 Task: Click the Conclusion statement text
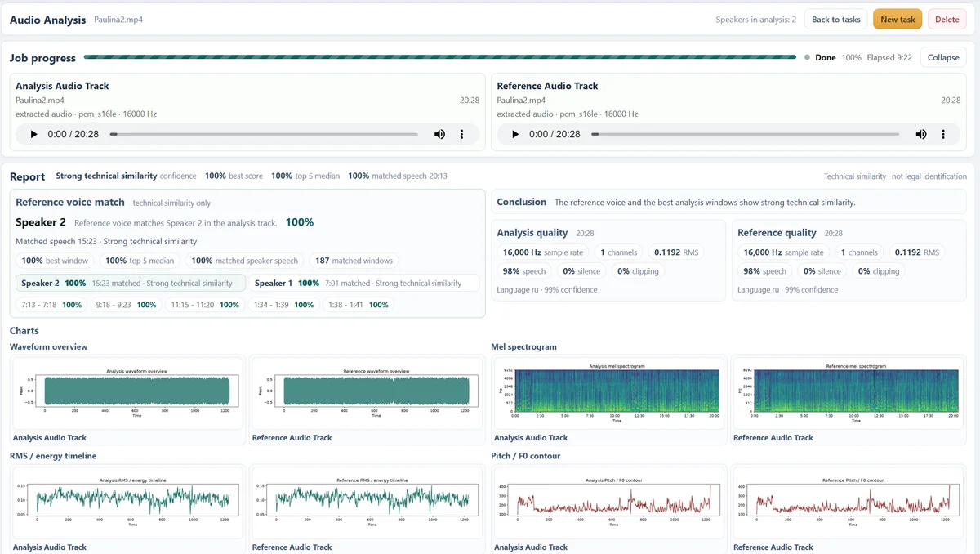[705, 202]
